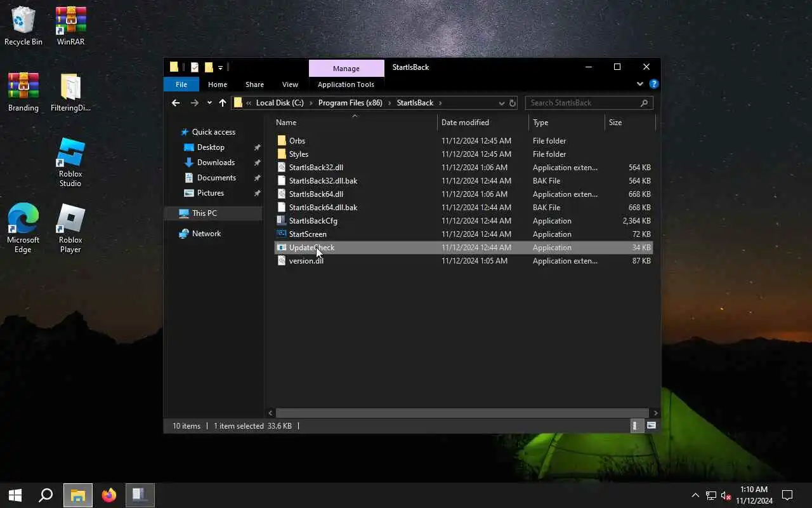The height and width of the screenshot is (508, 812).
Task: Select the FilteringDi... folder on desktop
Action: tap(70, 92)
